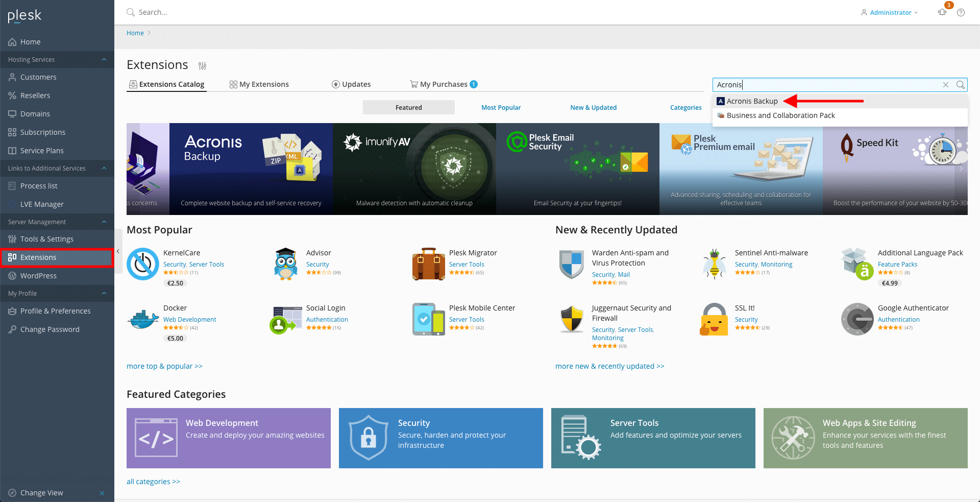Switch to the Updates tab

tap(351, 84)
